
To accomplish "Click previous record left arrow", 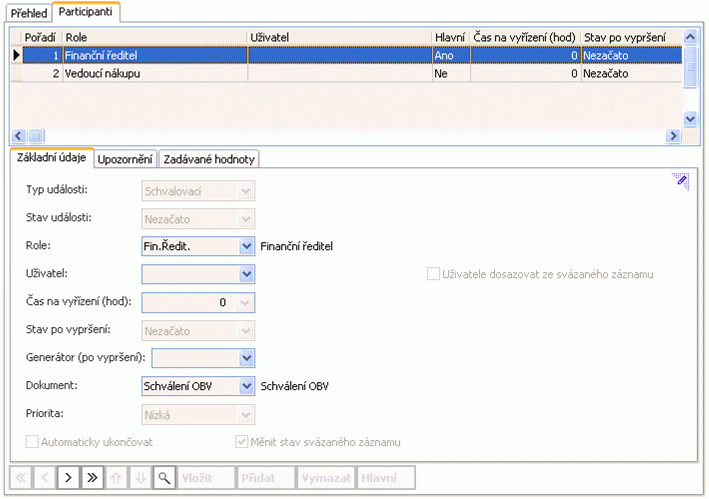I will click(45, 478).
